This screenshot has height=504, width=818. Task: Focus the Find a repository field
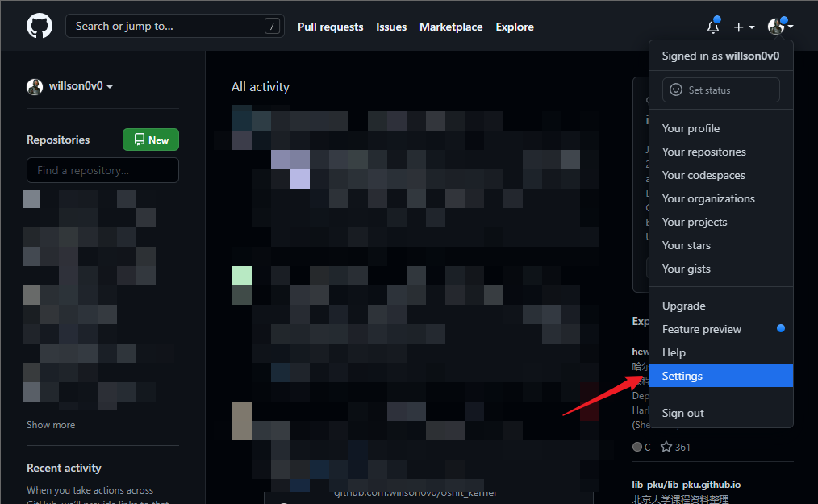(102, 170)
